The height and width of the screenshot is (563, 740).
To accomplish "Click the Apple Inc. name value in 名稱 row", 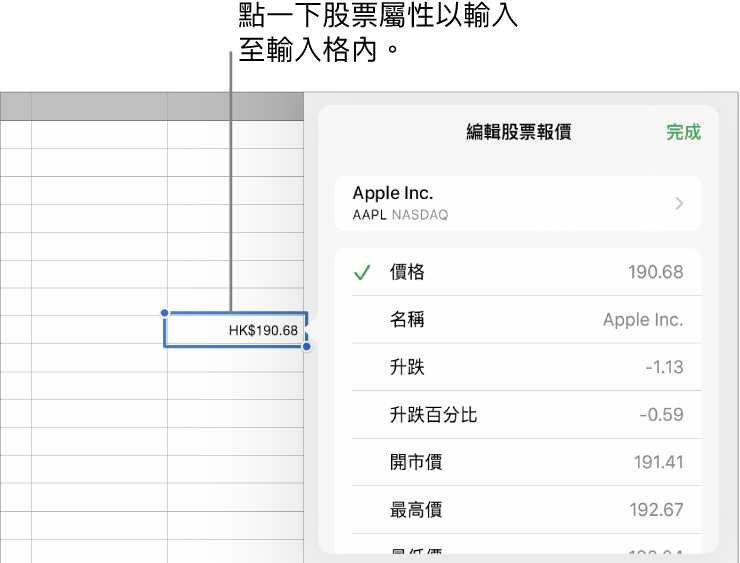I will (x=643, y=319).
